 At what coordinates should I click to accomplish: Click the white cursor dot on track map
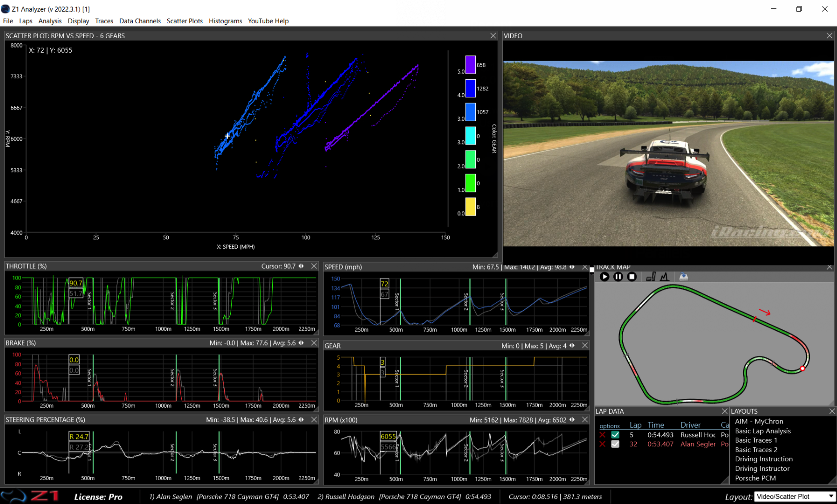[x=803, y=368]
